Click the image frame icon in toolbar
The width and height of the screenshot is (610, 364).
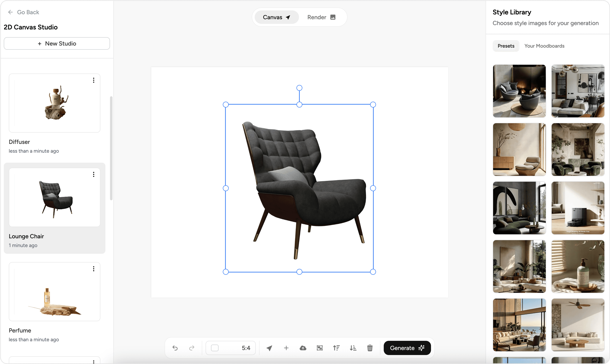pyautogui.click(x=320, y=348)
